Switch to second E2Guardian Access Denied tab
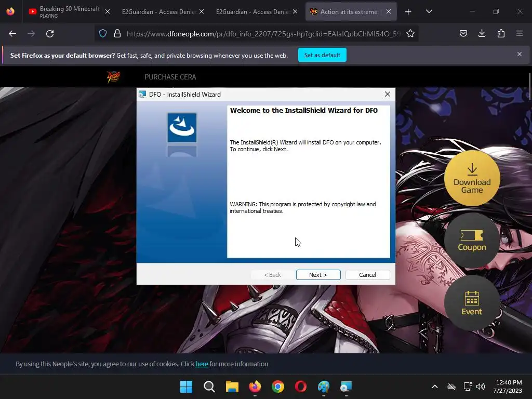This screenshot has width=532, height=399. click(x=253, y=11)
